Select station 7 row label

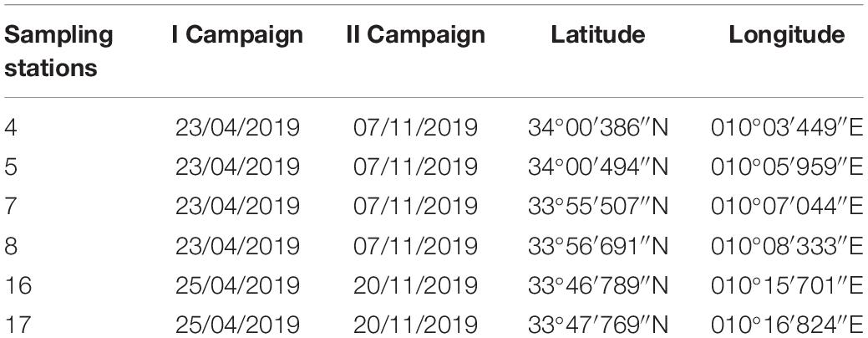coord(10,206)
